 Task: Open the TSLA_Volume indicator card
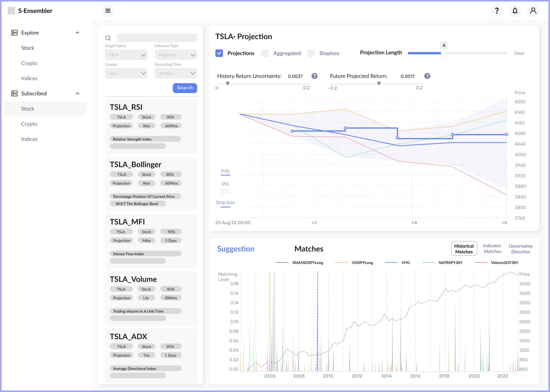[151, 299]
